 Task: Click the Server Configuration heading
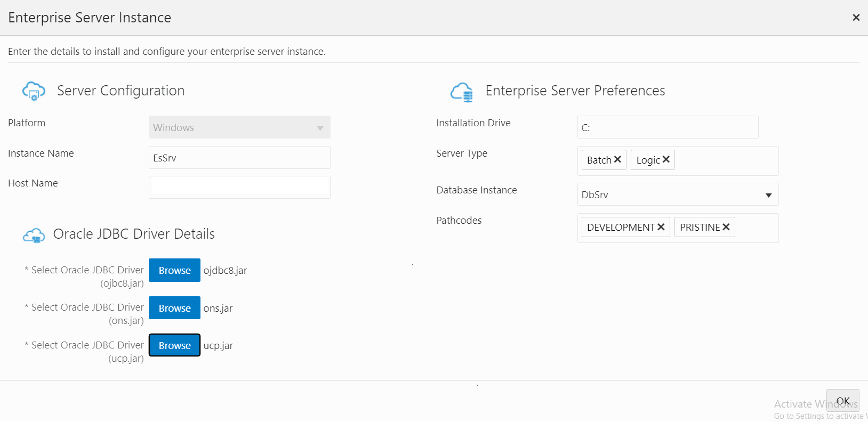click(x=121, y=91)
